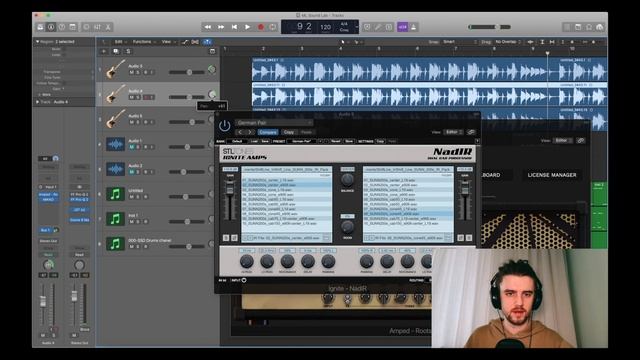Open the View menu in the Tracks area
Image resolution: width=640 pixels, height=360 pixels.
click(168, 42)
